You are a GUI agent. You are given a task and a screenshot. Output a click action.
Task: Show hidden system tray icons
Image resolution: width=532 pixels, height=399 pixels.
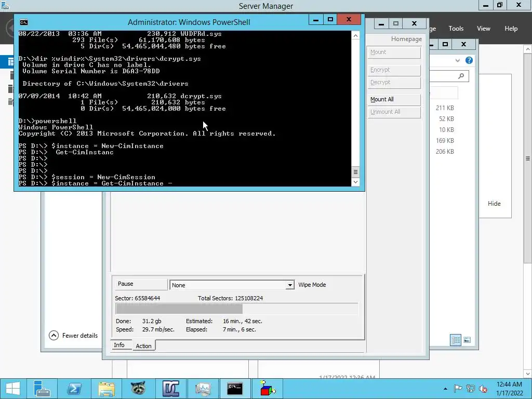445,389
